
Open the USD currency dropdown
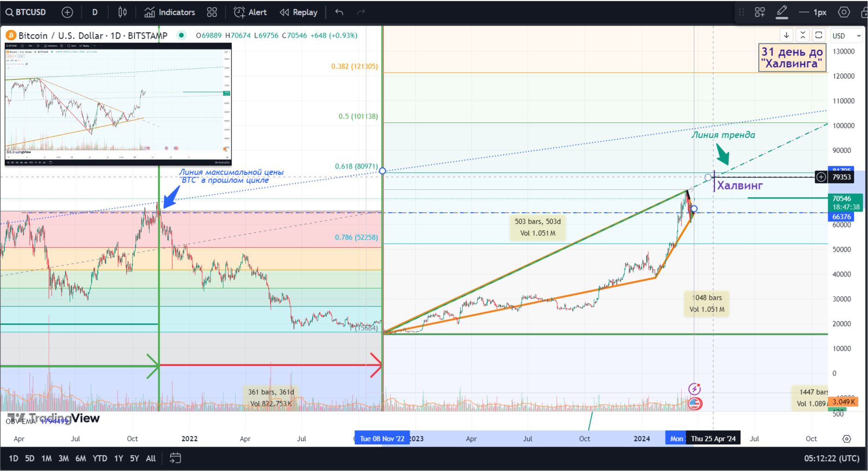point(847,36)
